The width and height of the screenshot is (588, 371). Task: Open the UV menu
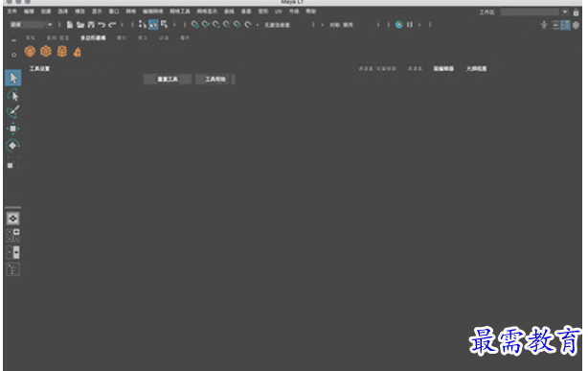(279, 12)
